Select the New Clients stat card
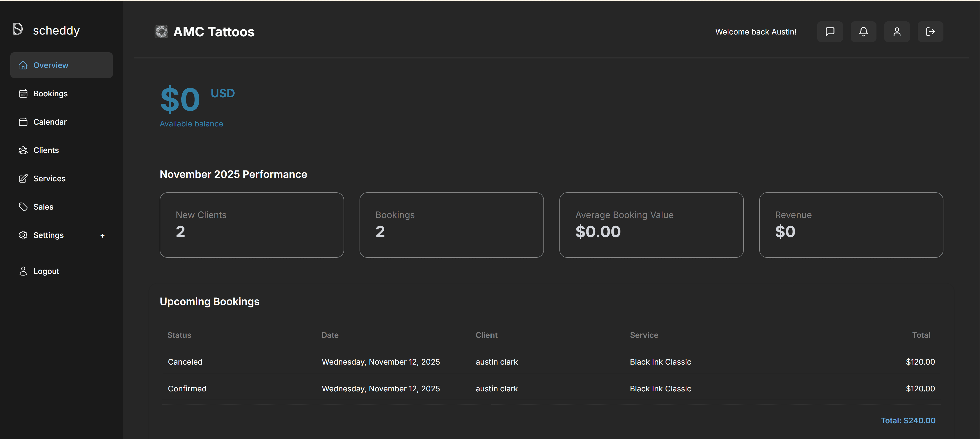Viewport: 980px width, 439px height. click(x=251, y=225)
